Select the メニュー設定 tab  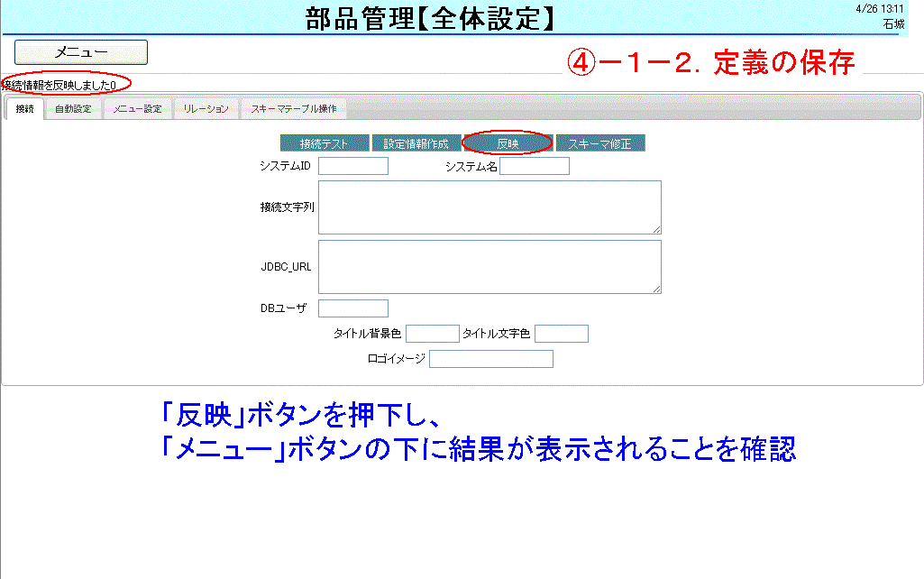(137, 109)
